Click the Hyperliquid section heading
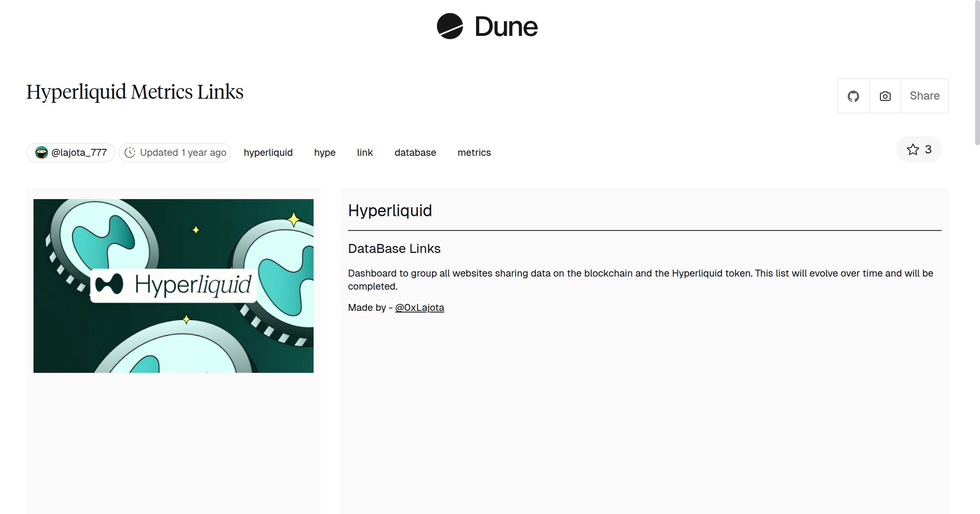The width and height of the screenshot is (980, 514). click(x=390, y=210)
